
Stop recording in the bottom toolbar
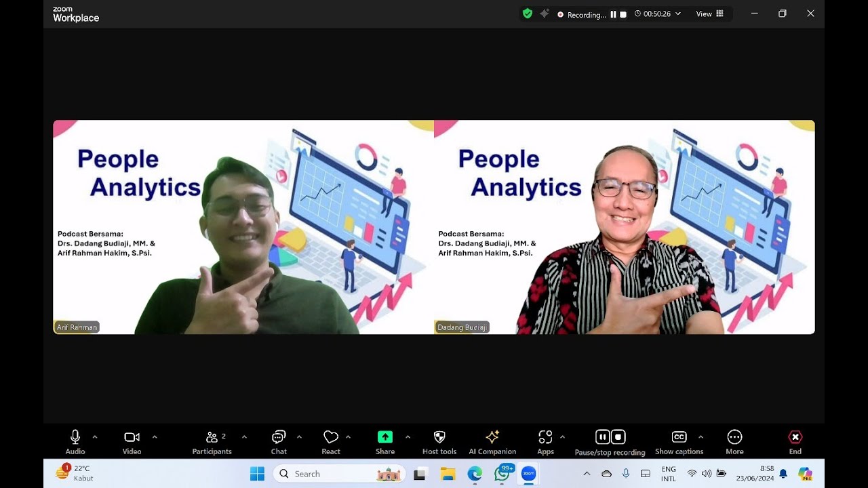pos(618,437)
